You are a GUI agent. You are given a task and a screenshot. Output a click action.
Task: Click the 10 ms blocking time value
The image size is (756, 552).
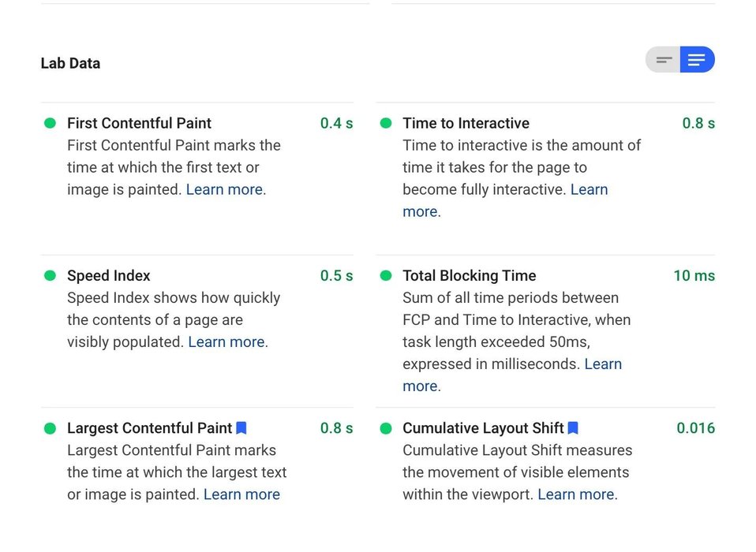pos(694,275)
